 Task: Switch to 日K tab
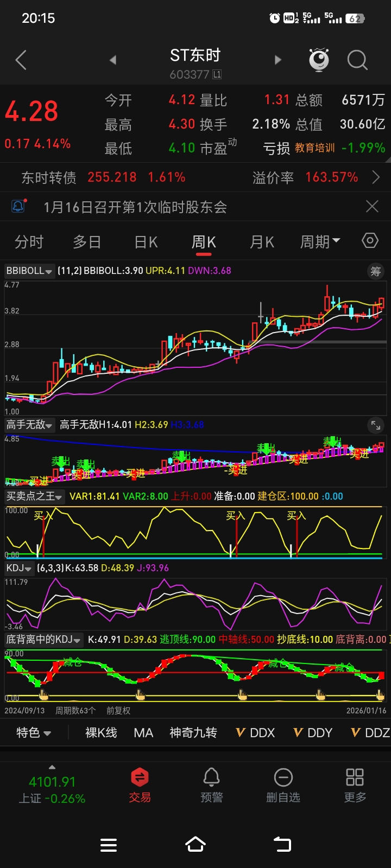(x=146, y=242)
